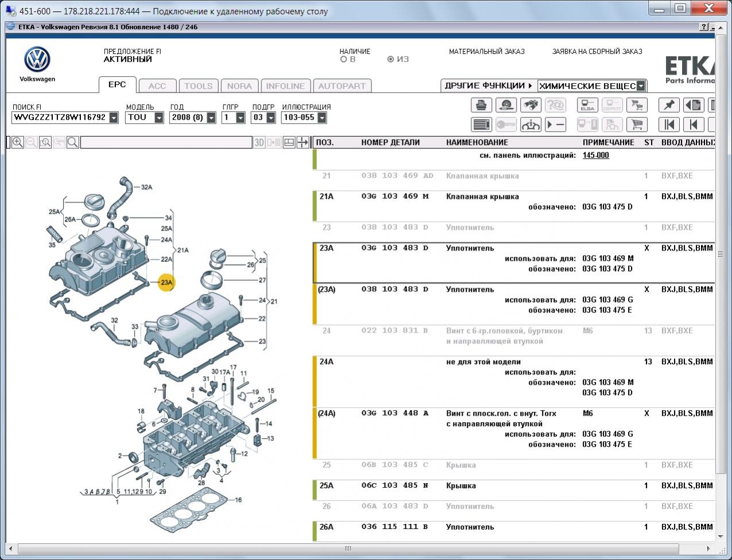Click the play-dash arrow toolbar icon
The height and width of the screenshot is (560, 732).
(556, 124)
